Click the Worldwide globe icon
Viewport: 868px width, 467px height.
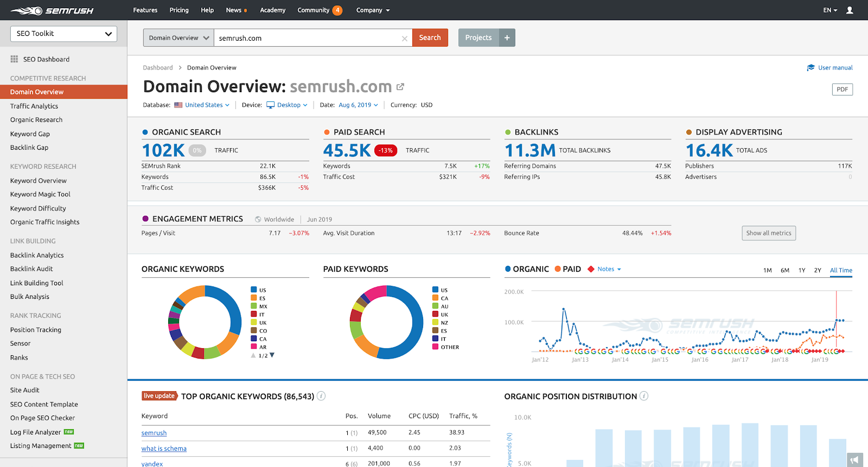(258, 220)
